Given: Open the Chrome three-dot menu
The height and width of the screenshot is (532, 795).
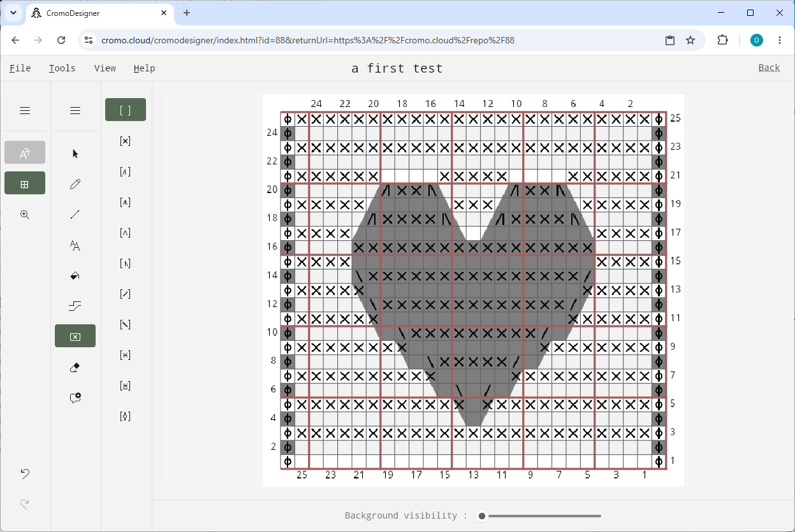Looking at the screenshot, I should coord(780,40).
